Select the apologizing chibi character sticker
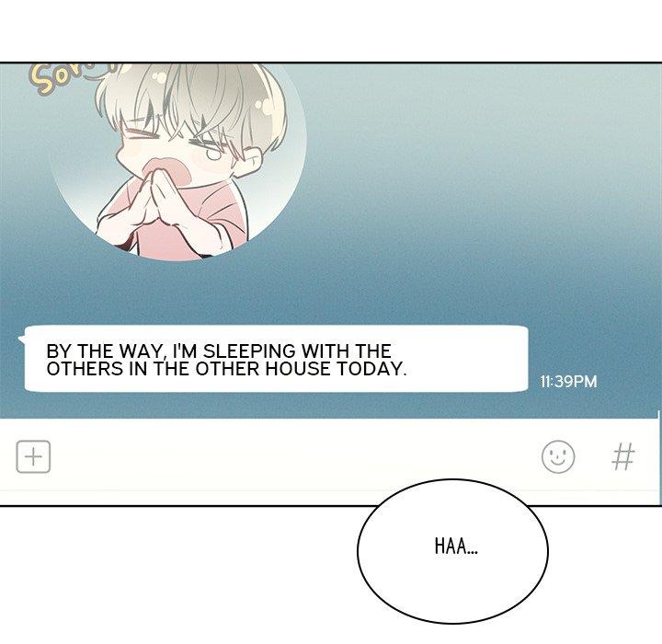The height and width of the screenshot is (644, 662). 177,161
